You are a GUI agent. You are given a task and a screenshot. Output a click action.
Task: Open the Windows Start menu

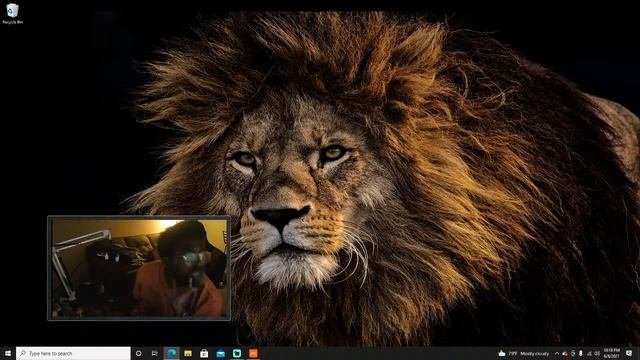tap(7, 353)
